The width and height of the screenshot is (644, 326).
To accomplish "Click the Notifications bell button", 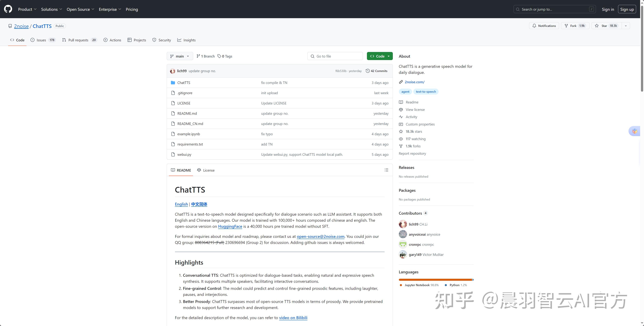I will (544, 26).
